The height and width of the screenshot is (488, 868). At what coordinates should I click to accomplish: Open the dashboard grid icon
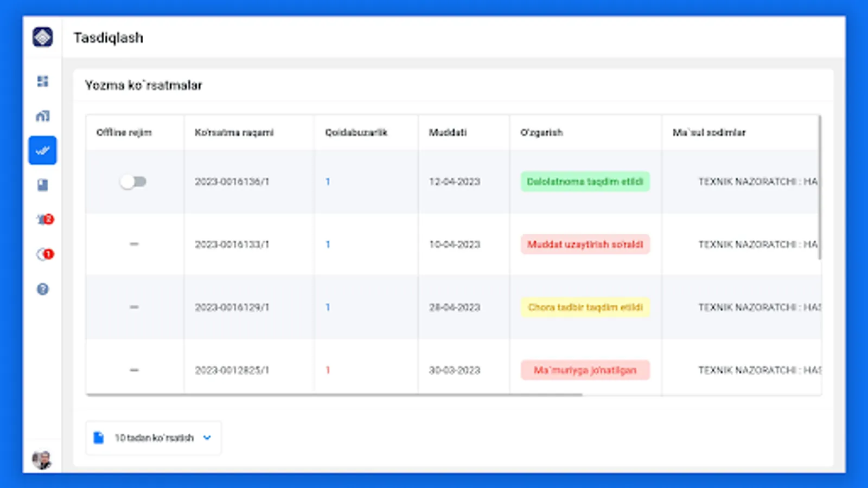(x=42, y=81)
